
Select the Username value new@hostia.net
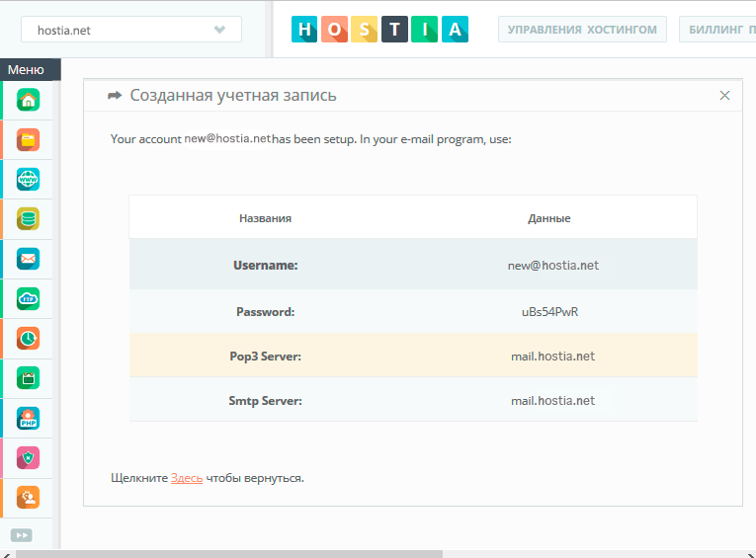tap(553, 265)
